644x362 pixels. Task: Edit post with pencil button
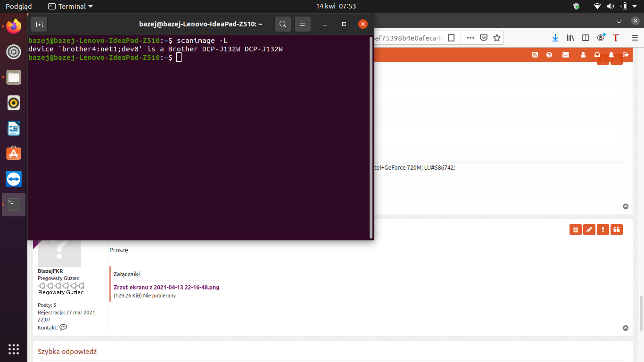(589, 230)
